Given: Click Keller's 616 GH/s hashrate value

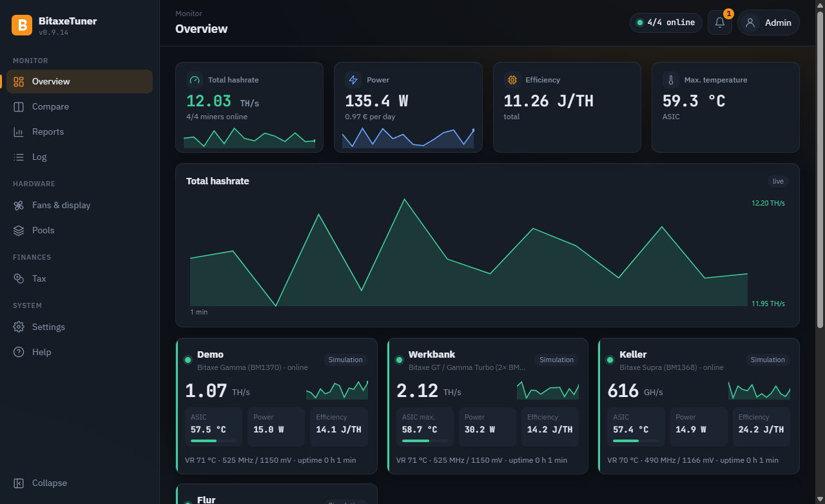Looking at the screenshot, I should 635,391.
